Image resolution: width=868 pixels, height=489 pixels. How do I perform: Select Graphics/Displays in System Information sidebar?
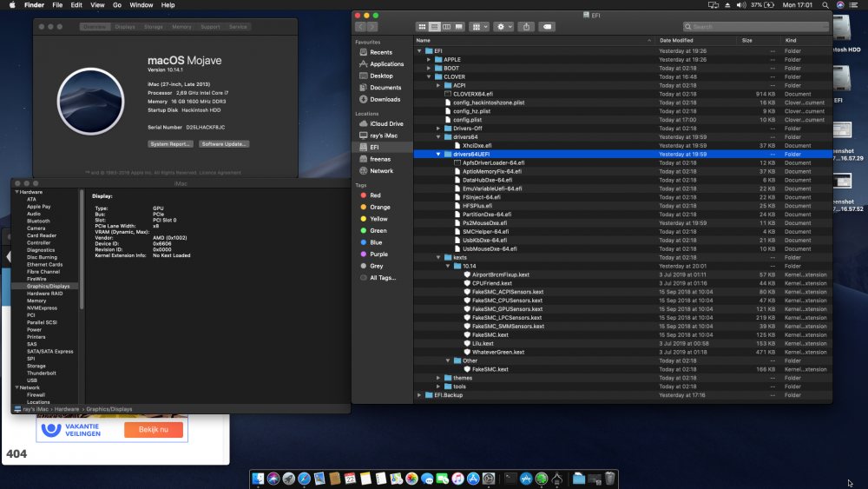[x=48, y=287]
